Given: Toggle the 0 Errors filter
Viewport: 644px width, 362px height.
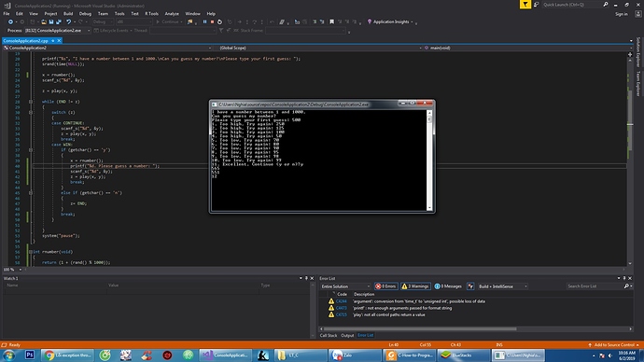Looking at the screenshot, I should [x=385, y=286].
